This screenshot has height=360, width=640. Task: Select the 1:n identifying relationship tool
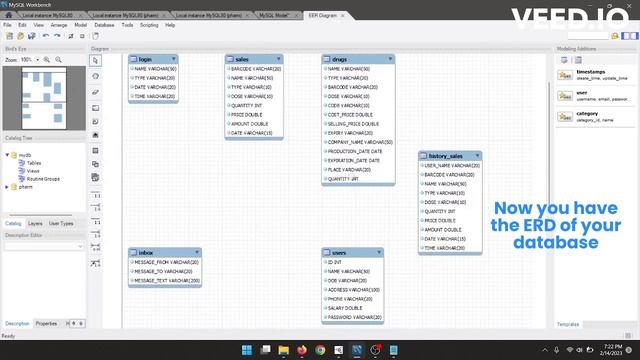pyautogui.click(x=96, y=234)
